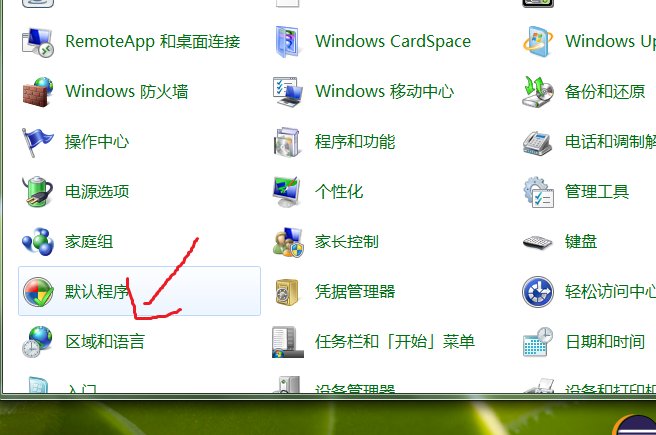Screen dimensions: 656x435
Task: Click the Windows Update icon
Action: coord(538,42)
